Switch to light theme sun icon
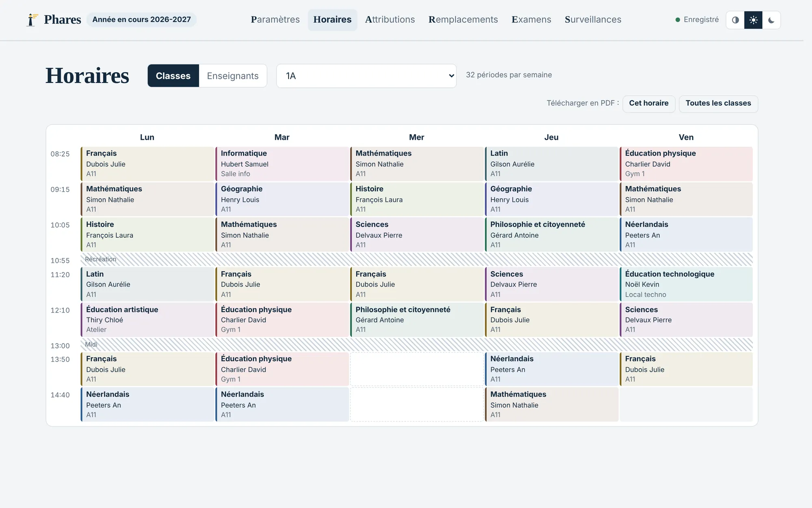 point(753,20)
